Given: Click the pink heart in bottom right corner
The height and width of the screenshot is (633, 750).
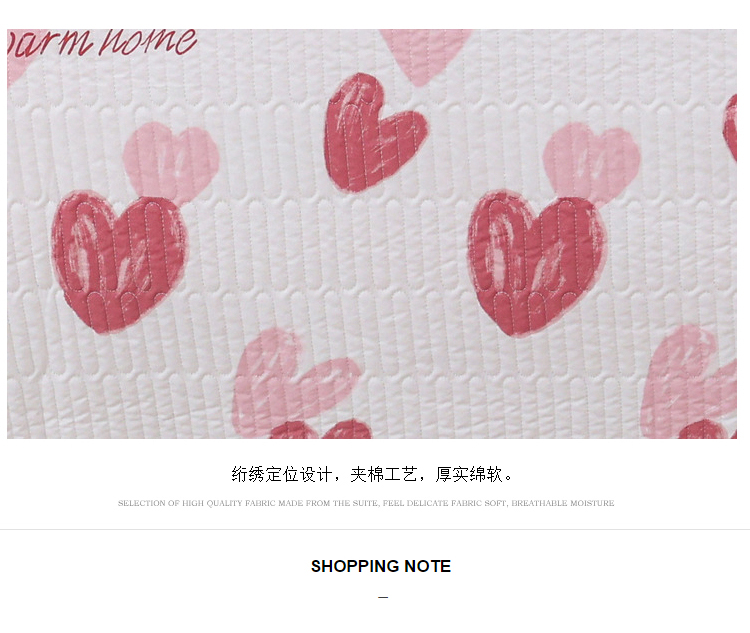Looking at the screenshot, I should [x=689, y=378].
